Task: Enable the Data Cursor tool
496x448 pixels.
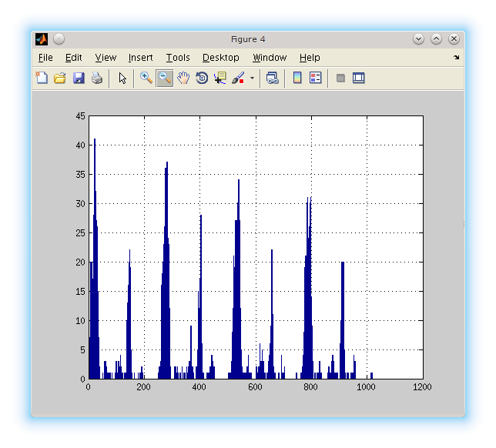Action: pyautogui.click(x=220, y=78)
